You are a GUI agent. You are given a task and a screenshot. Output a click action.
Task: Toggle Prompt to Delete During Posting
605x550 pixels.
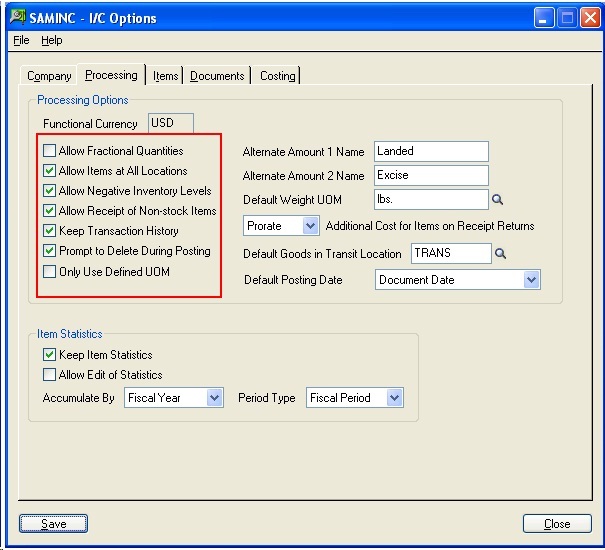[x=49, y=251]
